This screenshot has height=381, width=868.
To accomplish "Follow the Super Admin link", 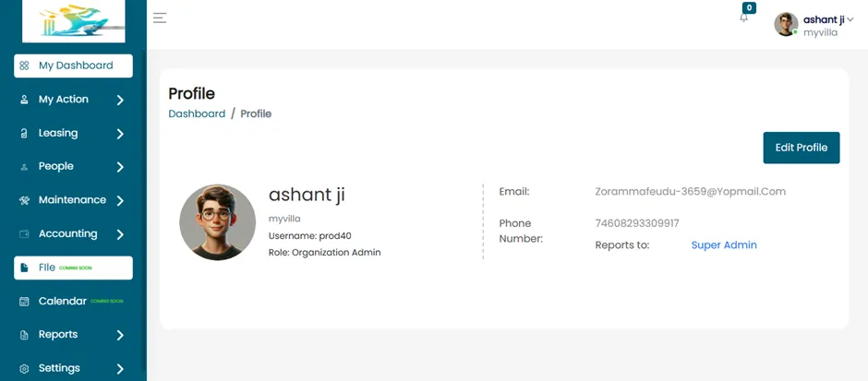I will click(x=724, y=245).
